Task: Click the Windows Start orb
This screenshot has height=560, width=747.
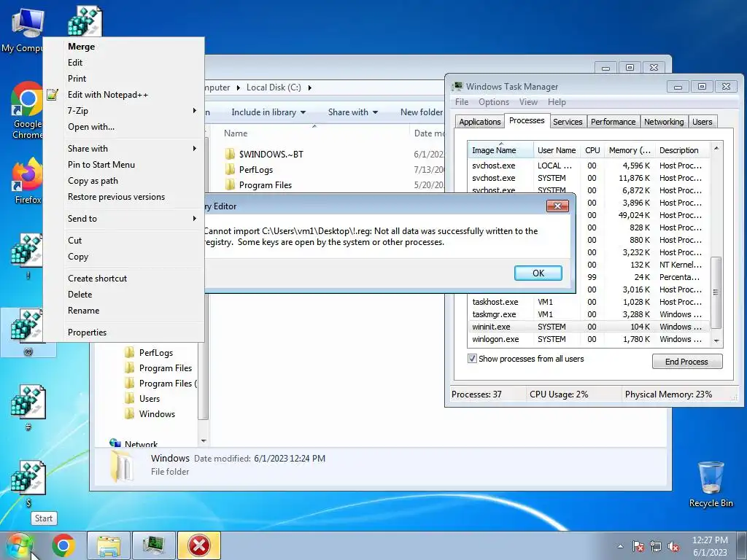Action: [19, 545]
